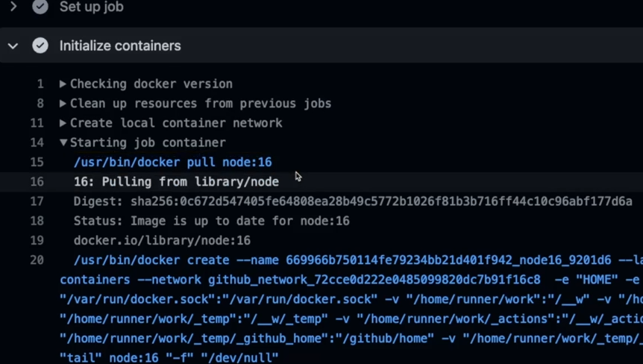The width and height of the screenshot is (643, 364).
Task: Click line number 15 in the log
Action: [37, 162]
